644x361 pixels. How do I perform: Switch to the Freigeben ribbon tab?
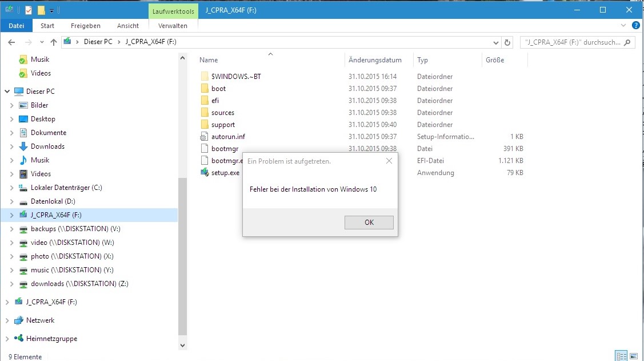86,26
